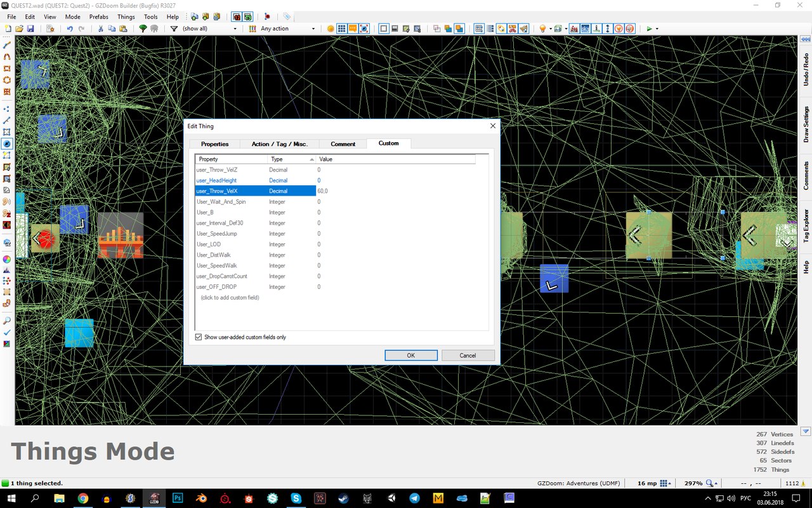Viewport: 812px width, 508px height.
Task: Edit the user_Throw_VelX value field
Action: (396, 191)
